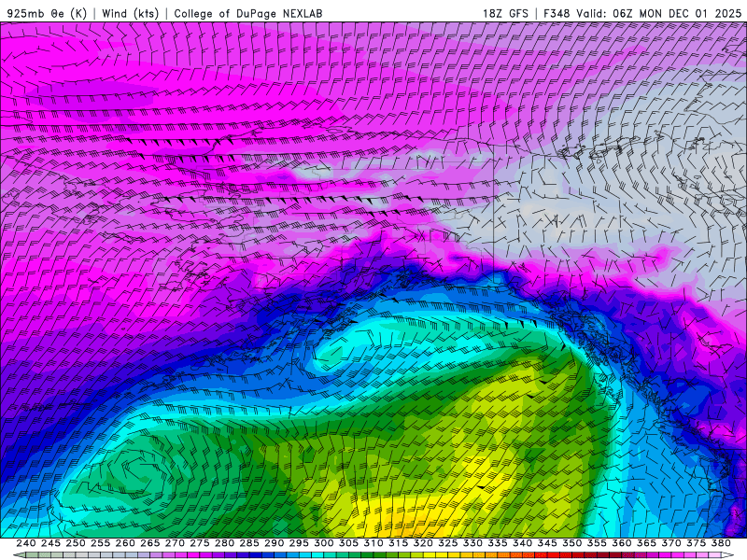
Task: Click the 240 colorbar scale label
Action: [x=26, y=543]
